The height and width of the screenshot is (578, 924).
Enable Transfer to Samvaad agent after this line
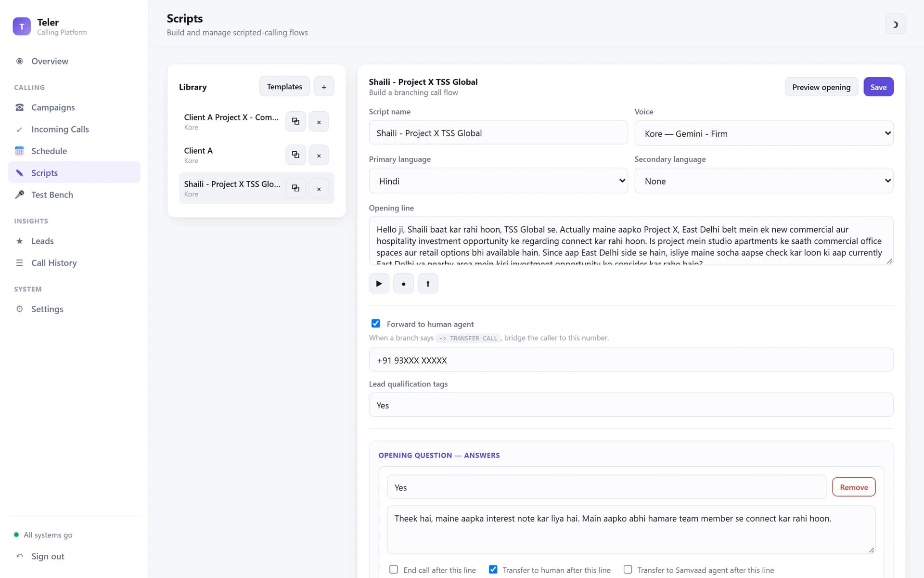click(x=628, y=569)
